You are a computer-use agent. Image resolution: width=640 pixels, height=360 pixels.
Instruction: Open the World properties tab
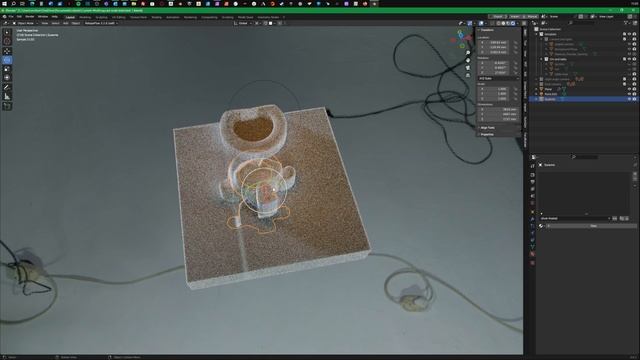pyautogui.click(x=532, y=203)
